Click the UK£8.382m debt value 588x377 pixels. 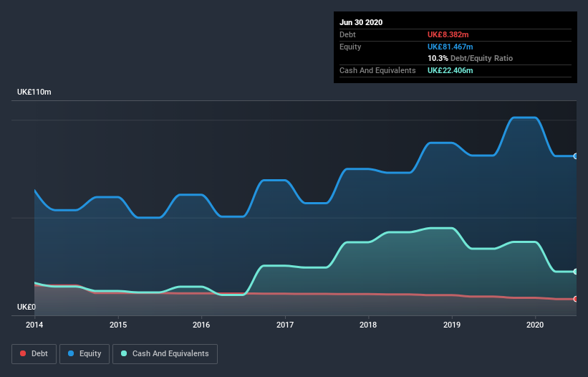pyautogui.click(x=448, y=34)
